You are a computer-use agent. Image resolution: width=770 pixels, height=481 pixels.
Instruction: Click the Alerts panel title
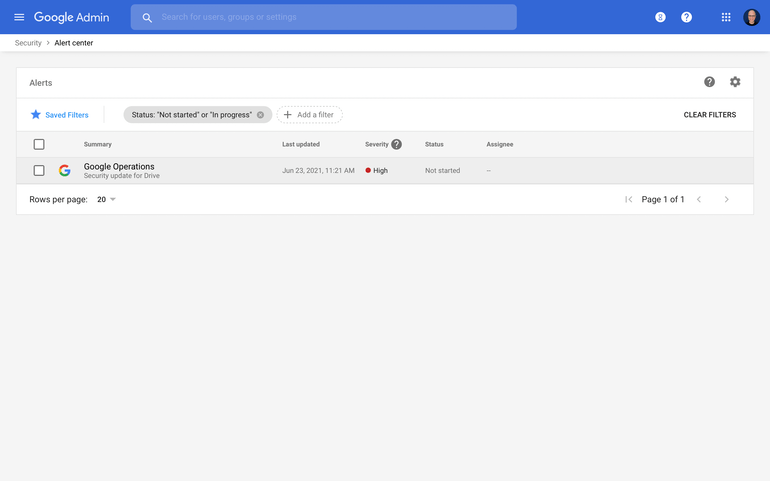pos(41,83)
